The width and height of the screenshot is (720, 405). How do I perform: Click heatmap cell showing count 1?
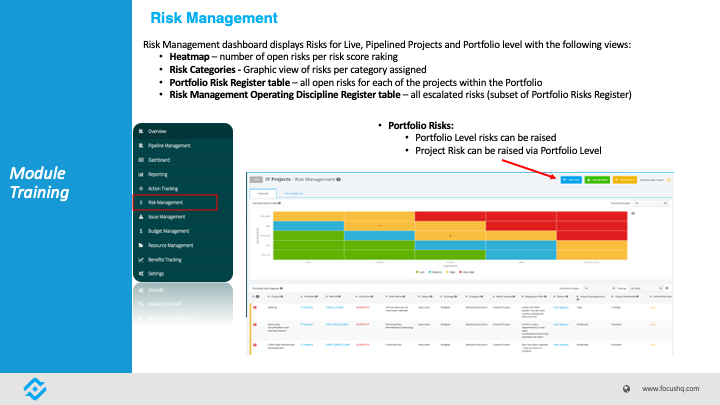click(379, 226)
